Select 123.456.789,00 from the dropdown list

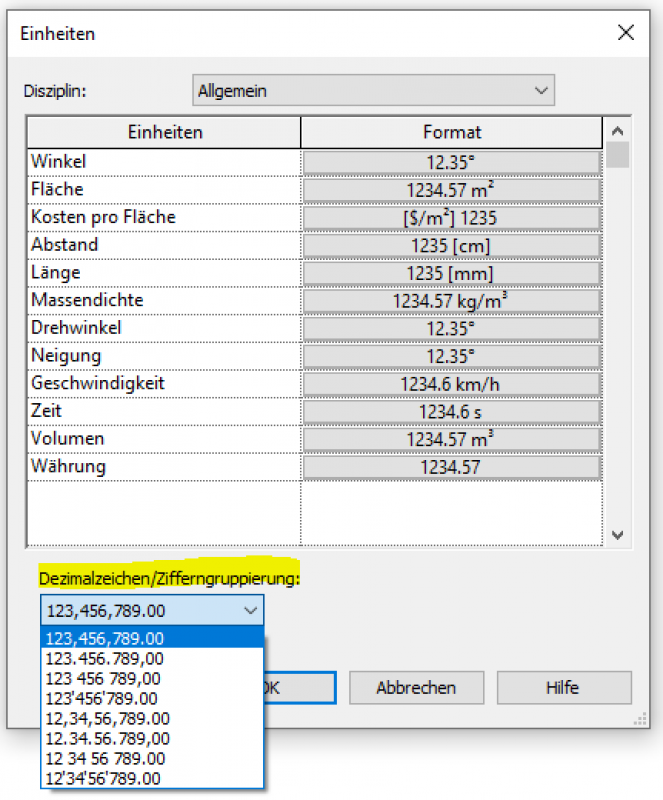coord(105,658)
